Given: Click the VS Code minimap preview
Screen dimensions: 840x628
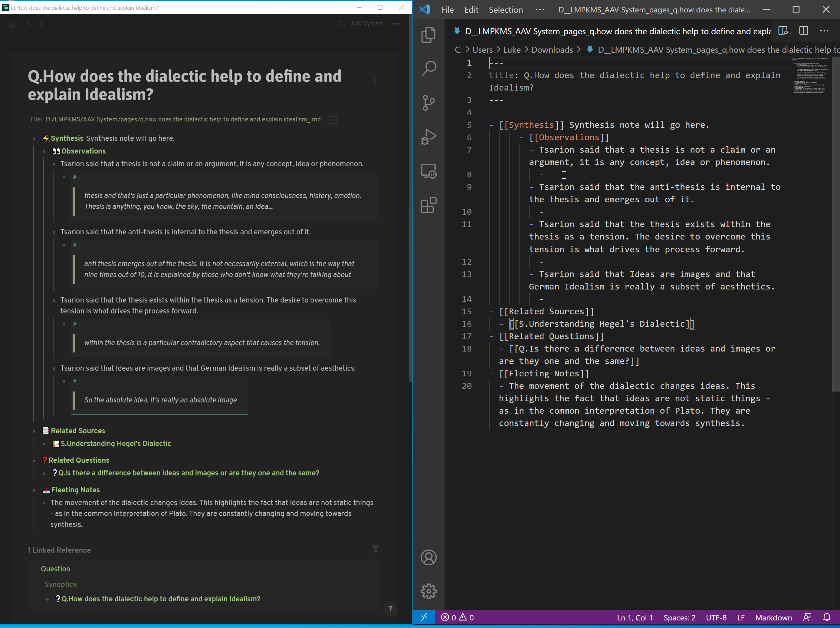Looking at the screenshot, I should click(810, 76).
